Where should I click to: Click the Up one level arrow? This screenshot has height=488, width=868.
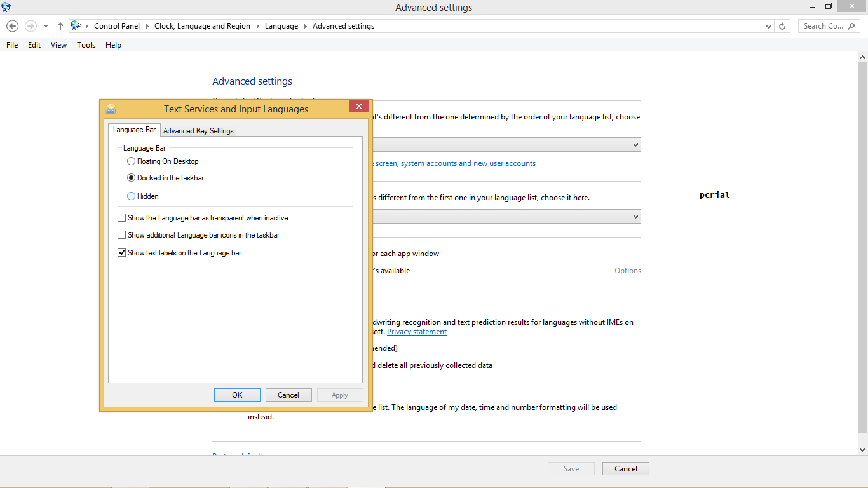(60, 25)
